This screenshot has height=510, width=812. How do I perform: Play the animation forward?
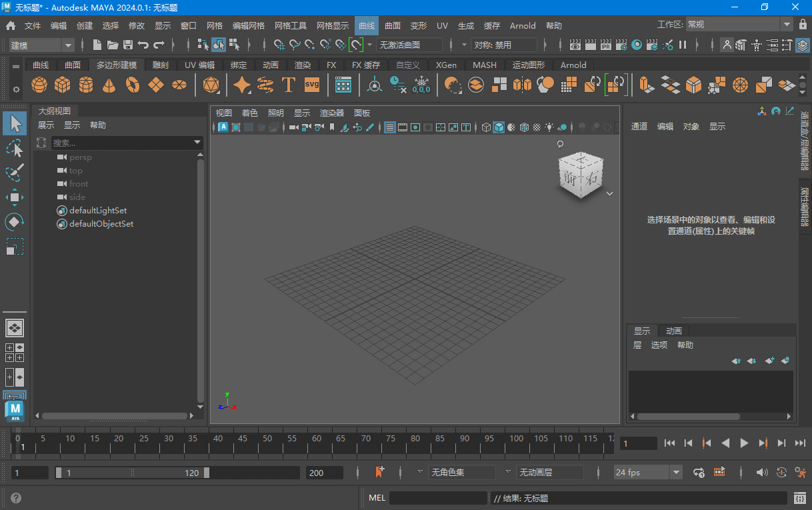click(x=744, y=442)
